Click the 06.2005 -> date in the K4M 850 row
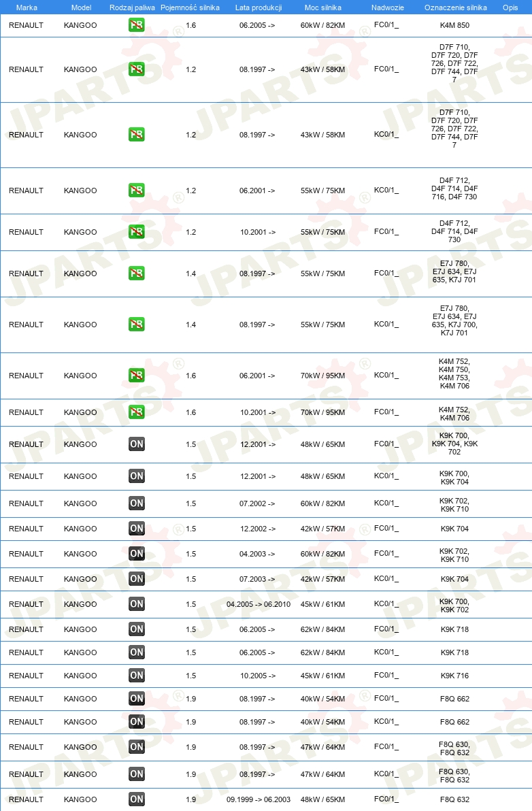Screen dimensions: 532x811 point(257,25)
